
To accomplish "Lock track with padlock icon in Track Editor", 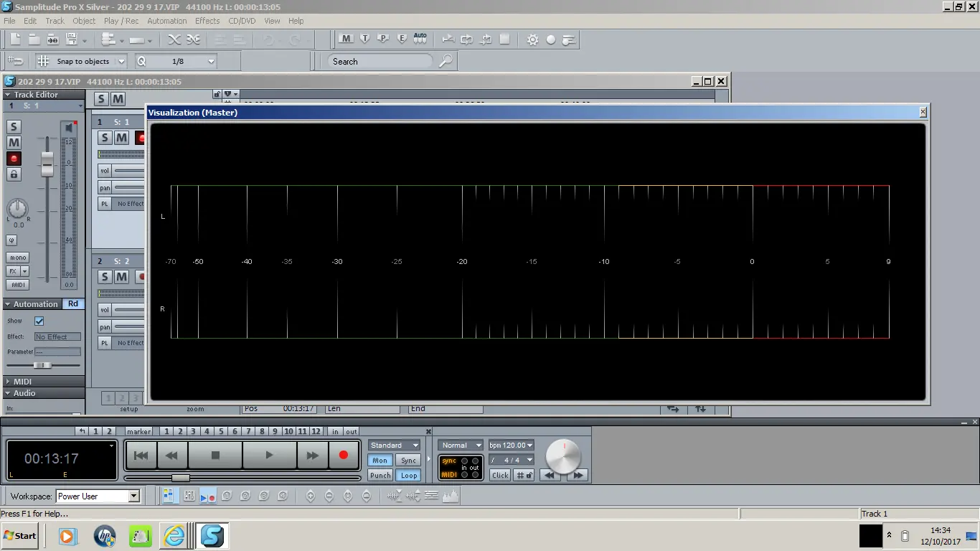I will (14, 174).
